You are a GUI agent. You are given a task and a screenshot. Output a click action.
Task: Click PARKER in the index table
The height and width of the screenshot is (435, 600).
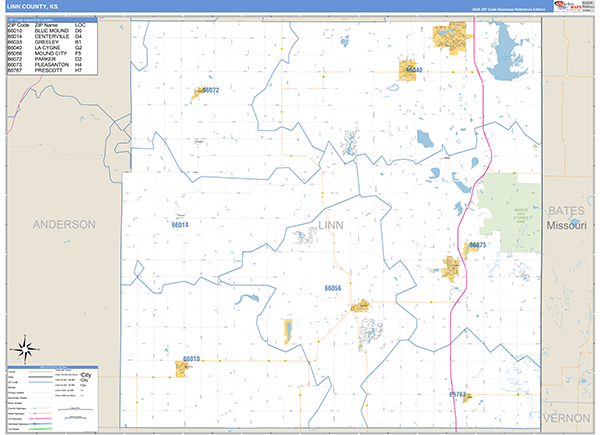pos(45,59)
